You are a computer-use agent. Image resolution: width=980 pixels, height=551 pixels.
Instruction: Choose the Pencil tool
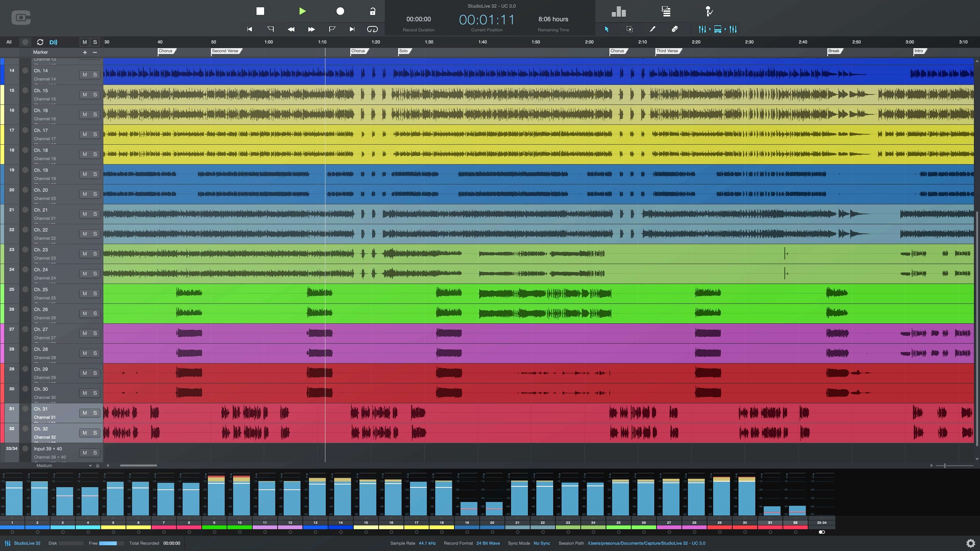[x=652, y=29]
